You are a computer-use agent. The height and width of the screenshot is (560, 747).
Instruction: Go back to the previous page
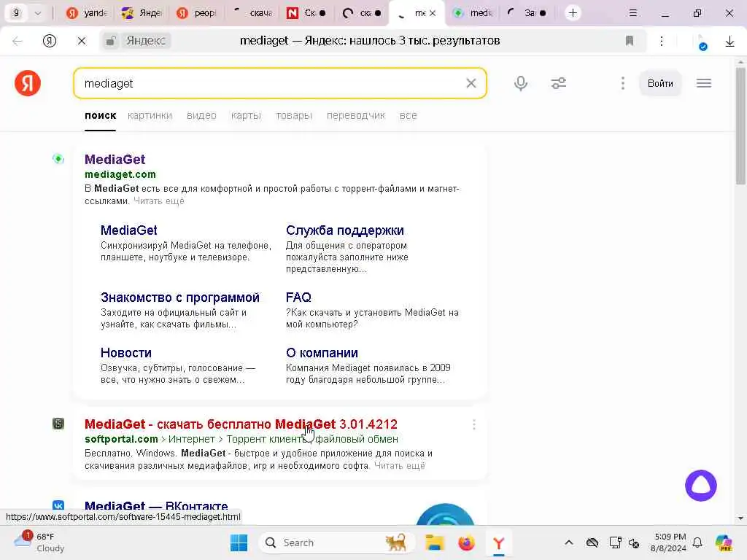[18, 41]
